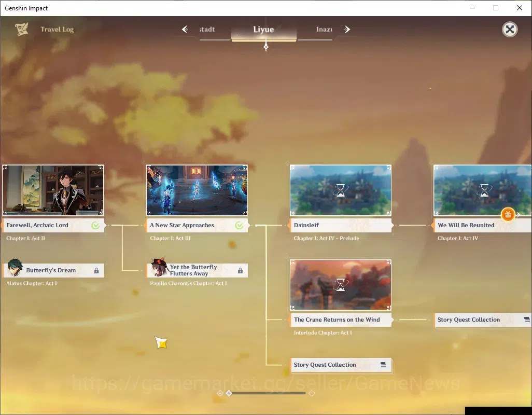Maximize the Genshin Impact window
The height and width of the screenshot is (415, 532).
pos(496,8)
